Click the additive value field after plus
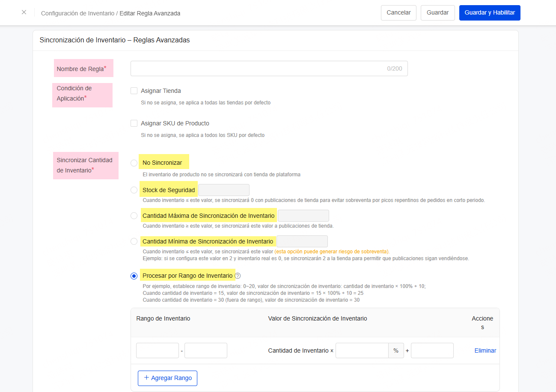556x392 pixels. pos(432,350)
